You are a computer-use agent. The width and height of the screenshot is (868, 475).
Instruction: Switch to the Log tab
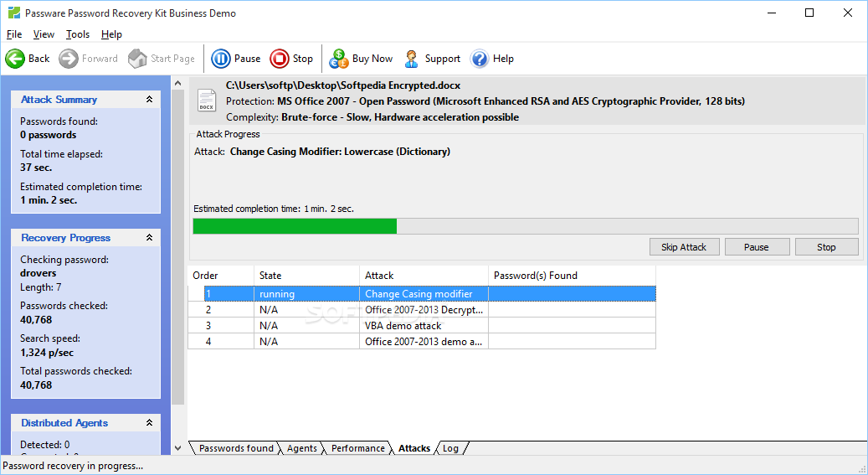(450, 448)
